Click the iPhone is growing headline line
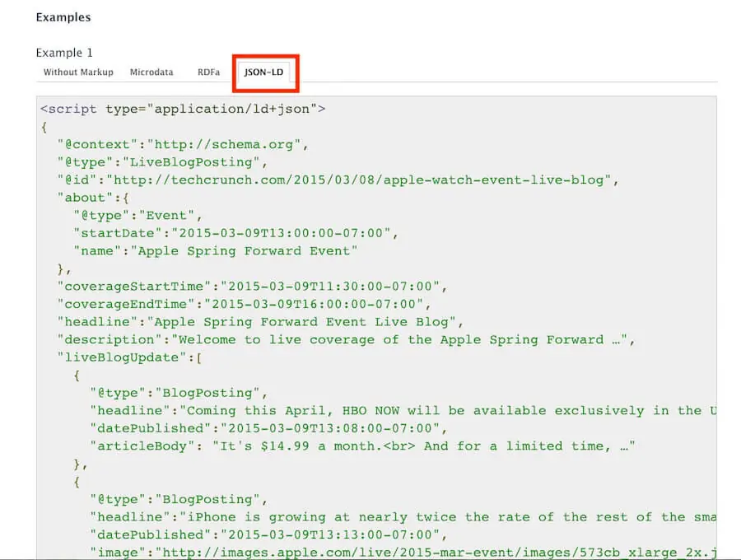The width and height of the screenshot is (741, 560). [403, 517]
